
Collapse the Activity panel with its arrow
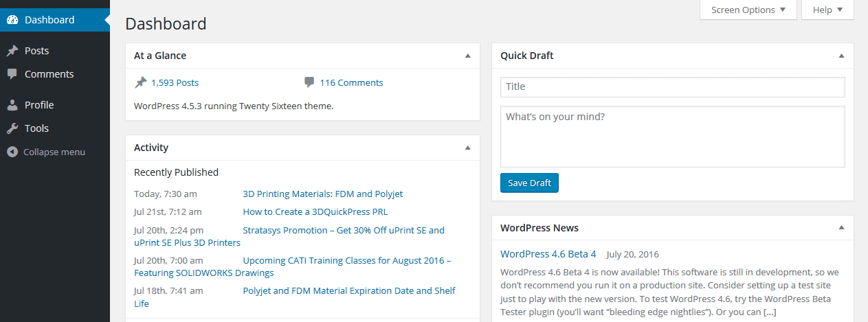[468, 148]
